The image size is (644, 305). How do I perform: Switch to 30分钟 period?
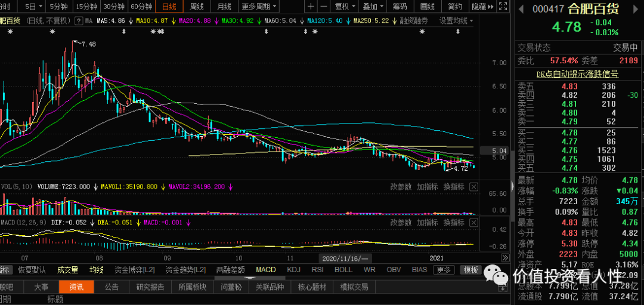(114, 7)
